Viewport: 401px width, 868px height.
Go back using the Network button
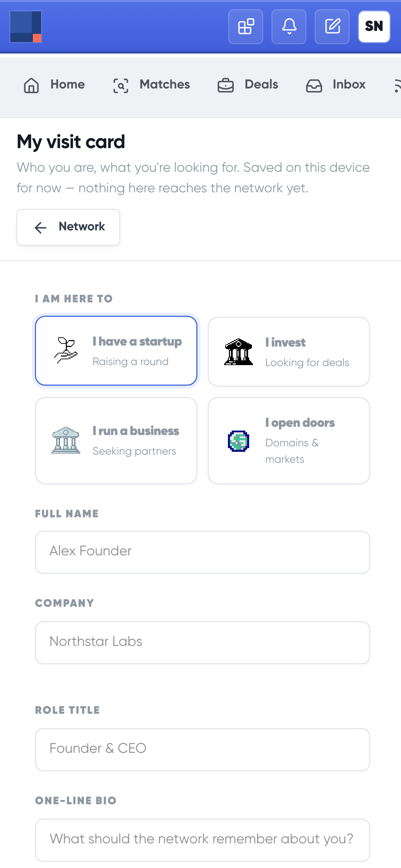69,227
